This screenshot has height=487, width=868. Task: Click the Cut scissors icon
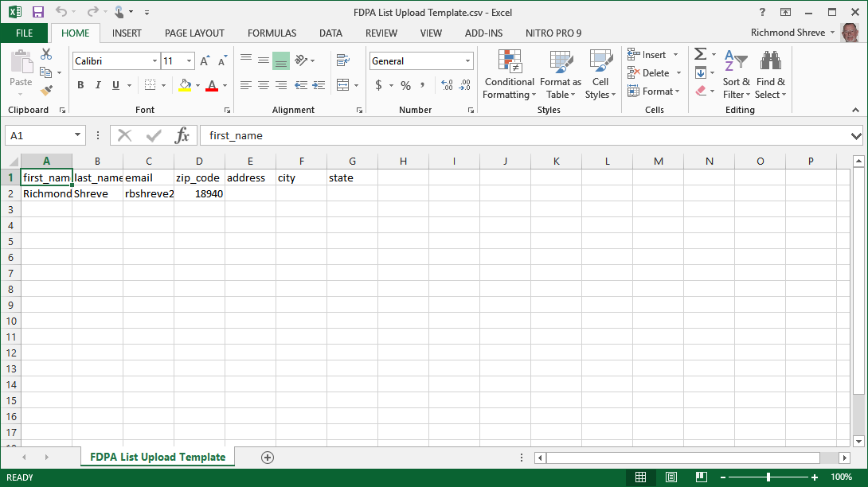pos(46,54)
